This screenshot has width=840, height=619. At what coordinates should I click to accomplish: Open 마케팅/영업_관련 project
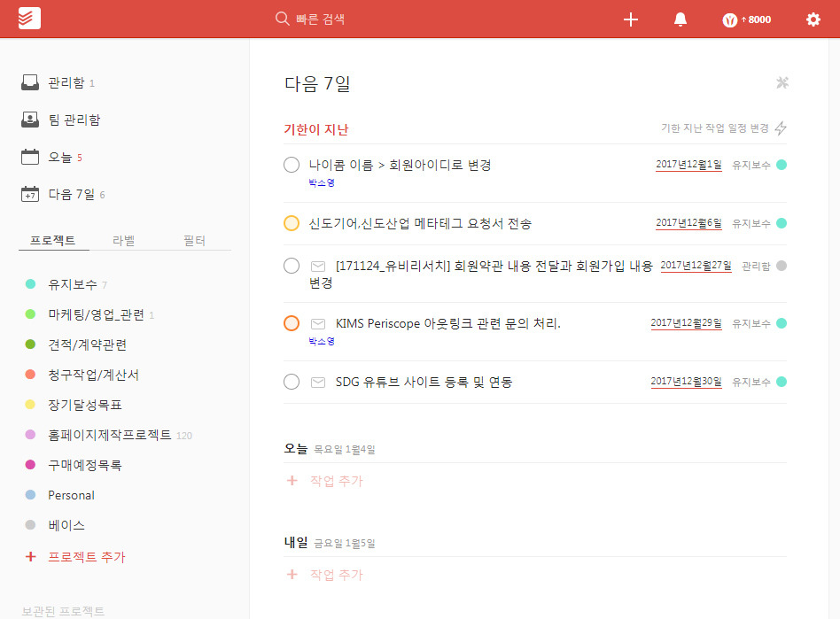point(96,314)
